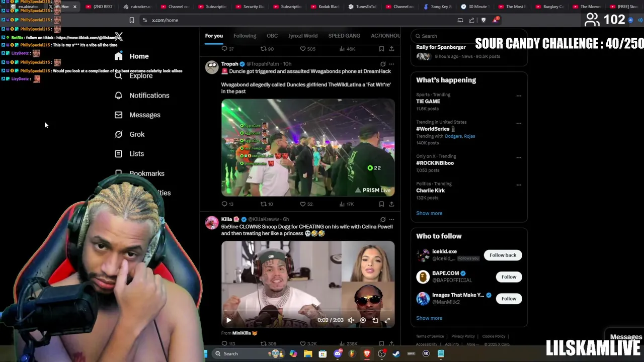Open Discord from the taskbar

pyautogui.click(x=338, y=354)
